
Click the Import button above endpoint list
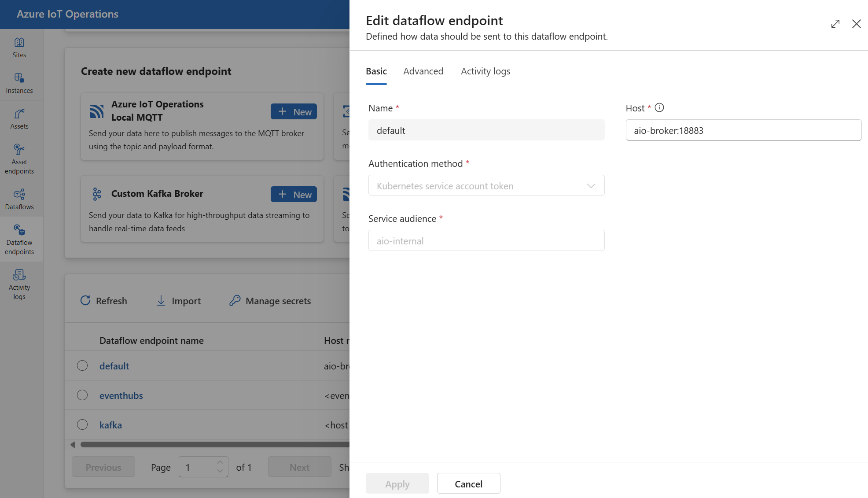click(x=186, y=301)
